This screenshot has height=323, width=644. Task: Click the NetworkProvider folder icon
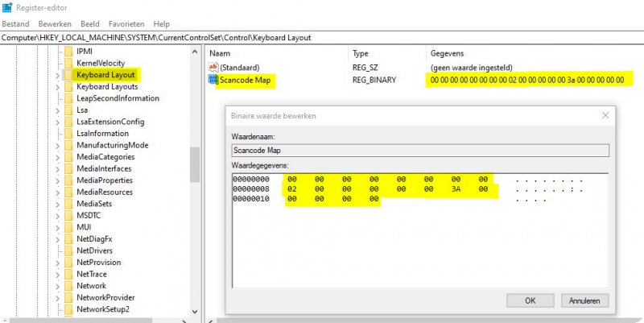(68, 297)
